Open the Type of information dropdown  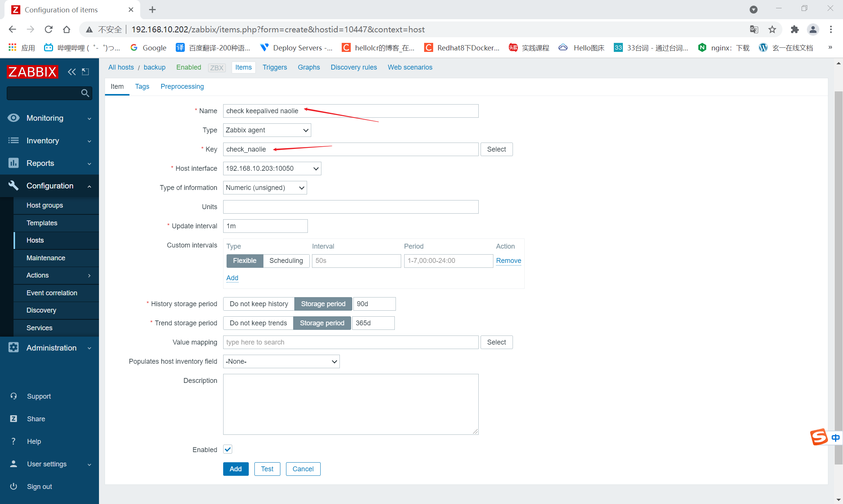[265, 188]
